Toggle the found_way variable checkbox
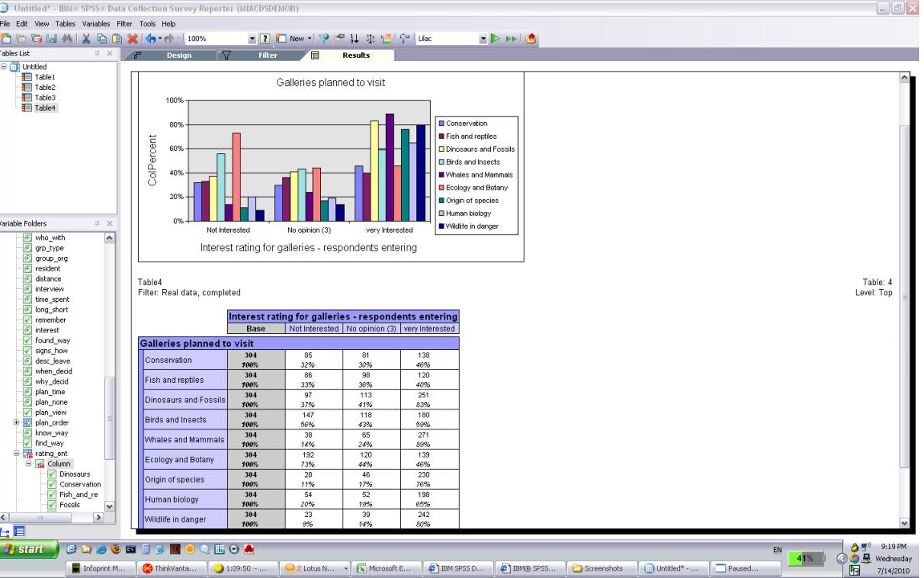The height and width of the screenshot is (578, 924). pos(27,340)
